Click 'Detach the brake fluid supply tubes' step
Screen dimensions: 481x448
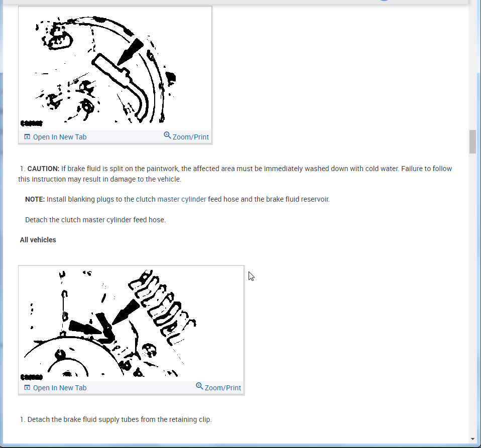click(x=116, y=419)
